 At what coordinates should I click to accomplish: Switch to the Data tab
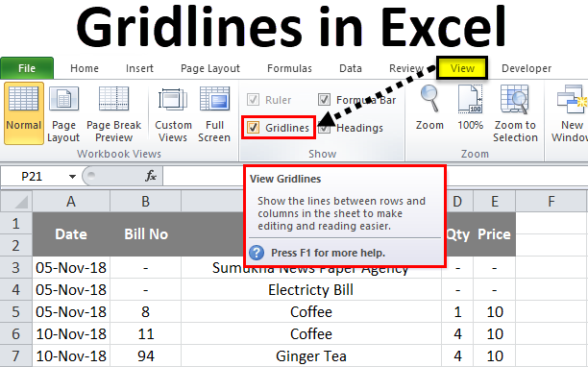(351, 68)
